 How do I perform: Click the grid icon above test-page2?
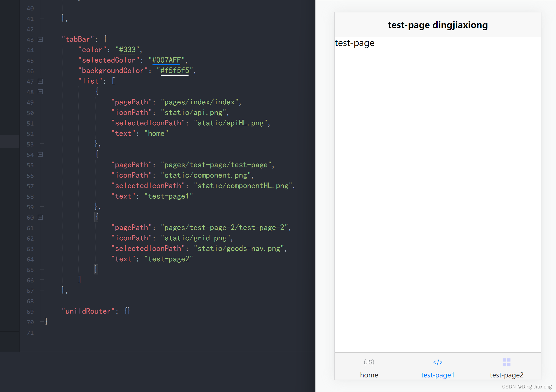(506, 362)
